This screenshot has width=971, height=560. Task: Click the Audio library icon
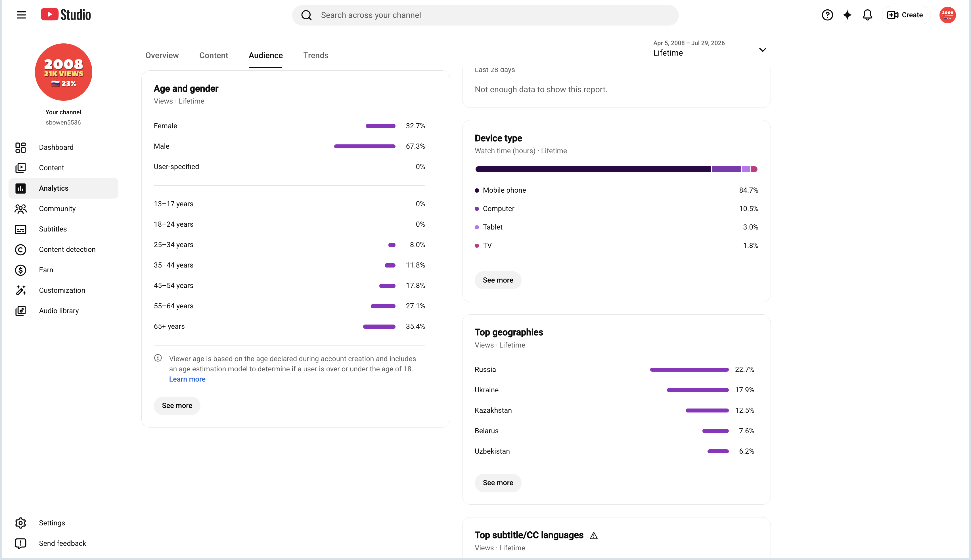[x=20, y=311]
